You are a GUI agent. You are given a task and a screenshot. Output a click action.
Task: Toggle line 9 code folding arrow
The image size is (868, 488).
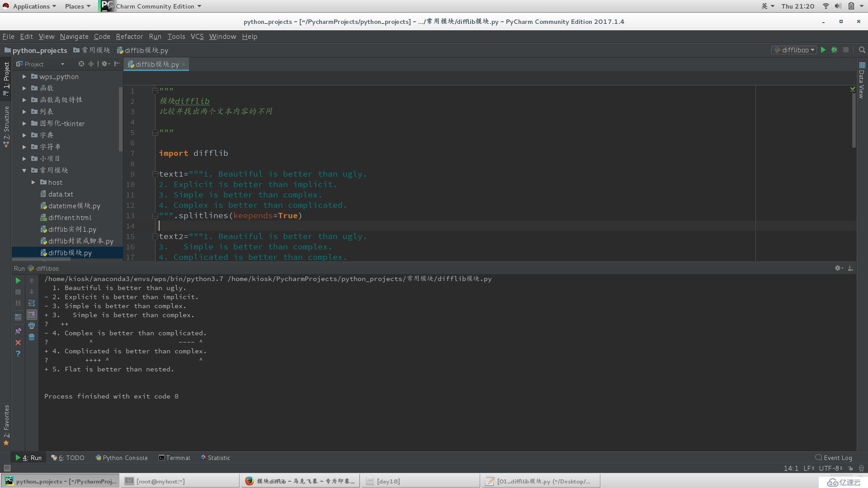pyautogui.click(x=155, y=174)
